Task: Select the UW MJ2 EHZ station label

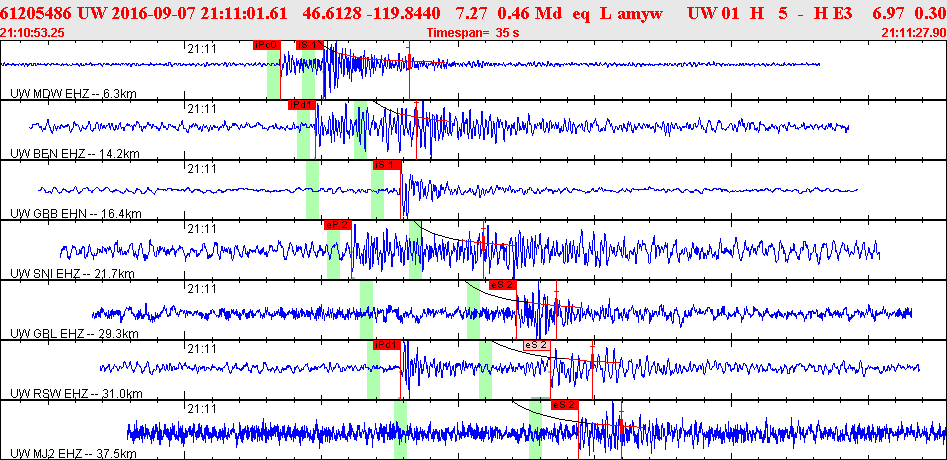Action: 74,453
